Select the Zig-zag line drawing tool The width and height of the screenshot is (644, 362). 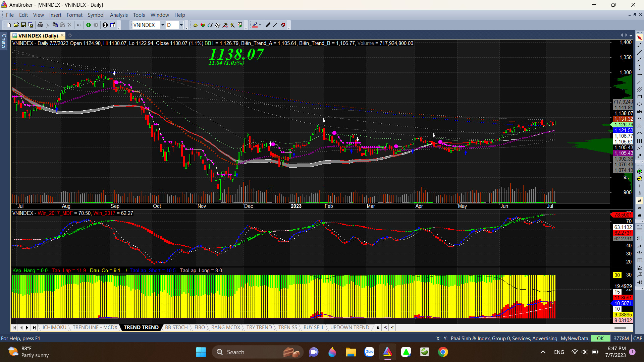(x=640, y=148)
